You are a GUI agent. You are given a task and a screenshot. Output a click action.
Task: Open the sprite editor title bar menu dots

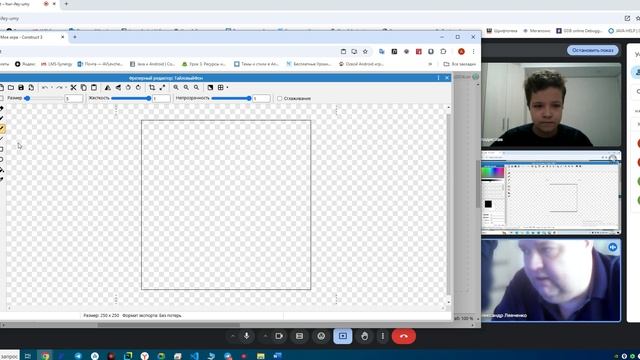438,78
